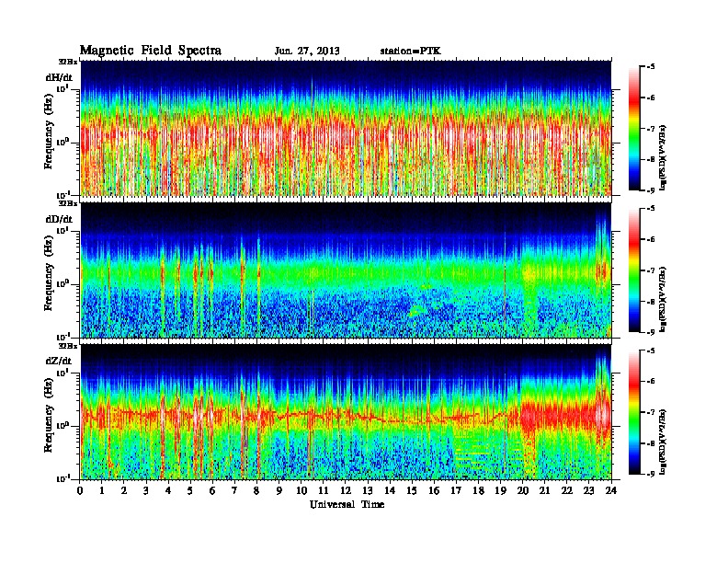Click the dH/dt panel color bar
The image size is (728, 563).
coord(634,129)
